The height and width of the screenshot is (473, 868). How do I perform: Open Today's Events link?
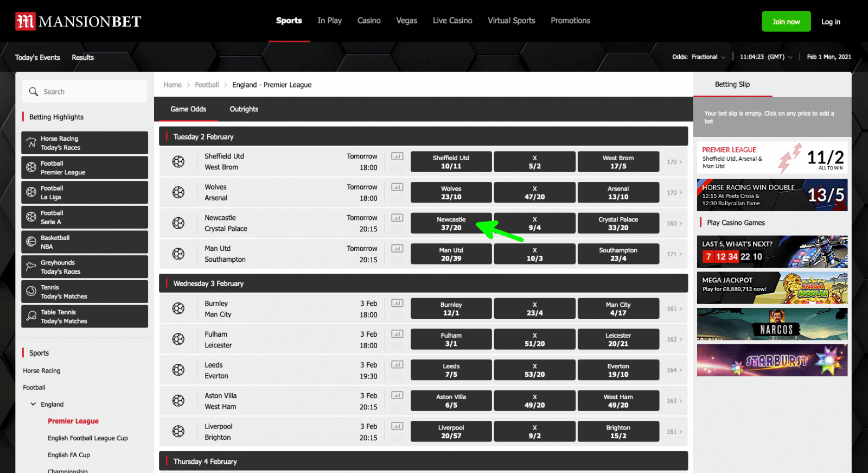pos(37,58)
